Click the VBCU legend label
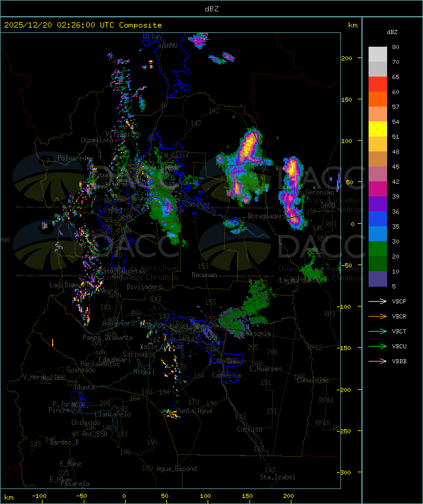 pyautogui.click(x=399, y=346)
